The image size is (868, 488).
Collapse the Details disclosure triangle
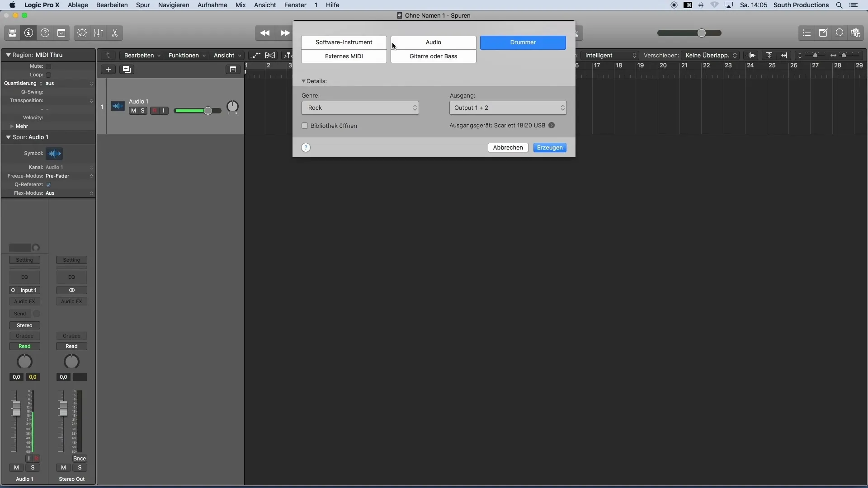(x=304, y=81)
